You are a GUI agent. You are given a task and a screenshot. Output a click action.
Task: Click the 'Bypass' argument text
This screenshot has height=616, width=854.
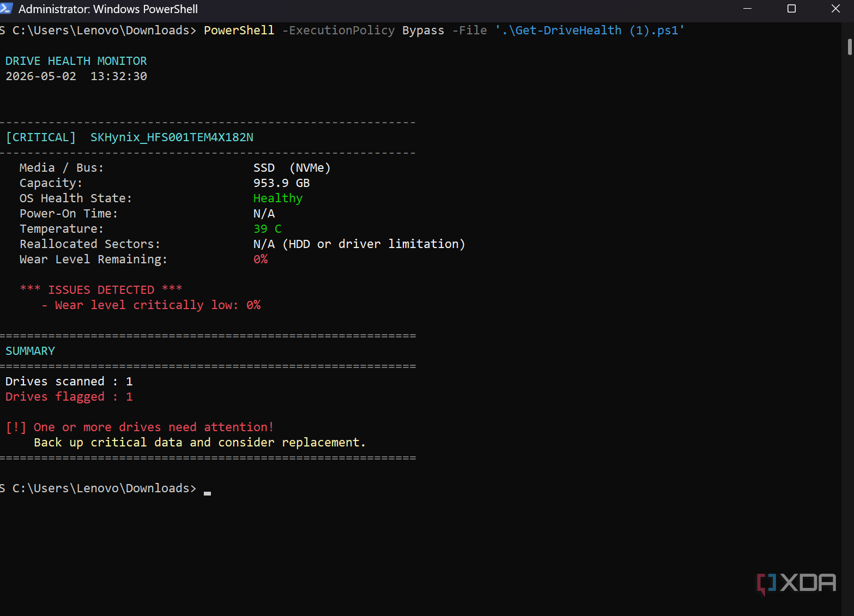pos(423,31)
